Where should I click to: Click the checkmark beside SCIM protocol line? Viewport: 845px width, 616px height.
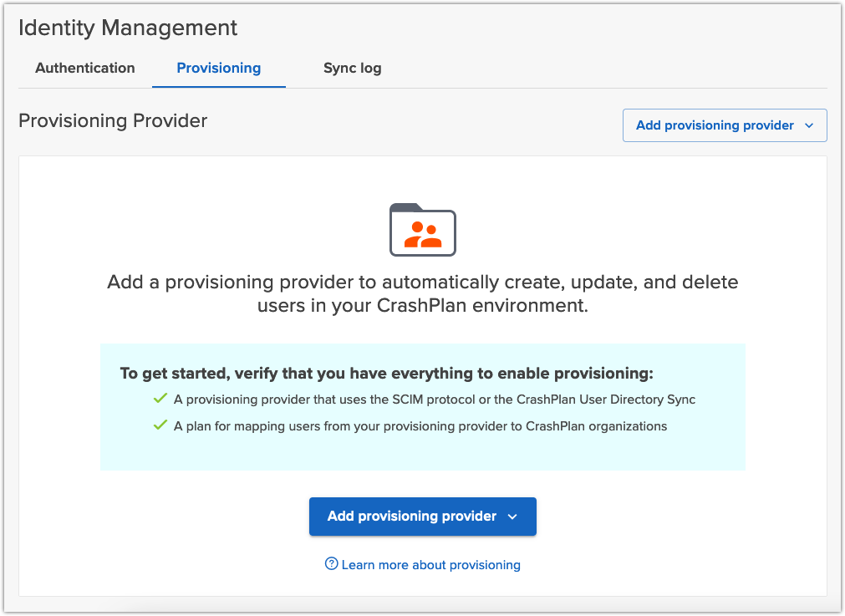pos(160,399)
